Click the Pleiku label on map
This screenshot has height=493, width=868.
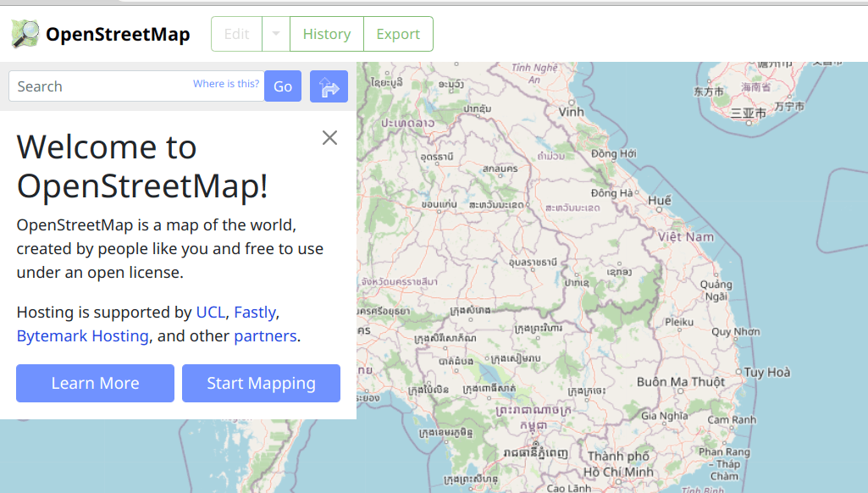[678, 322]
